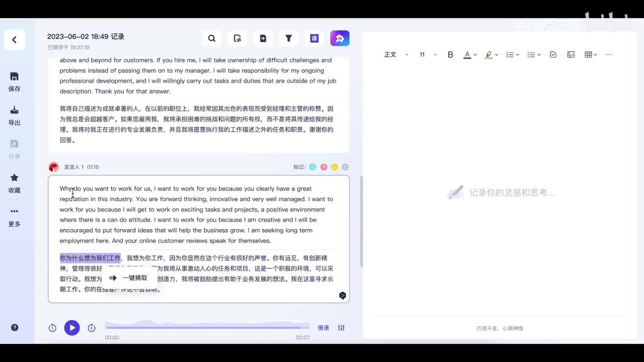Open the purple AI assistant button
The image size is (644, 362).
[x=340, y=38]
